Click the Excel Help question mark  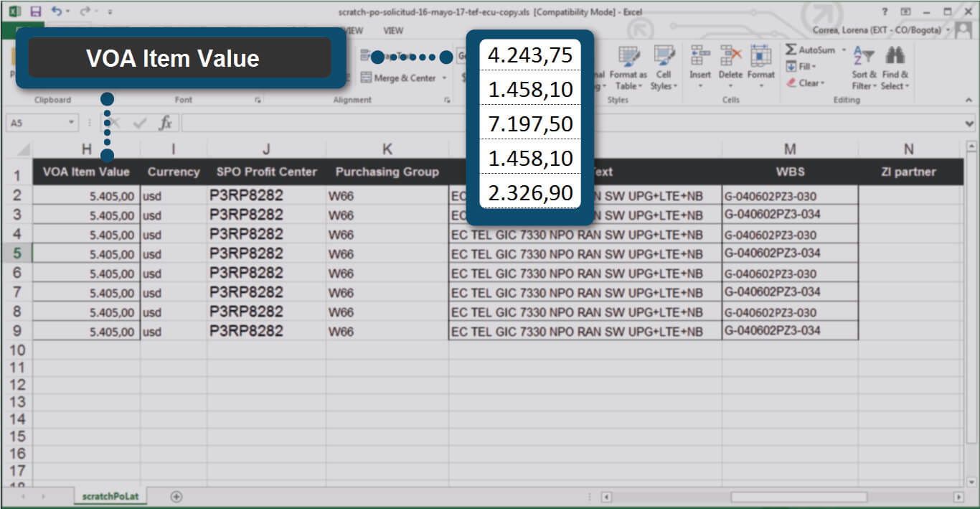885,11
